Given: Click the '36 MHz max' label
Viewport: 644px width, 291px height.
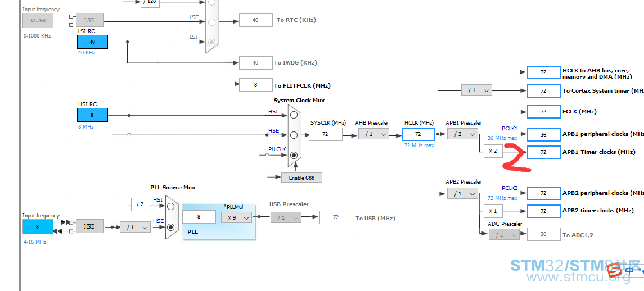Looking at the screenshot, I should click(502, 138).
